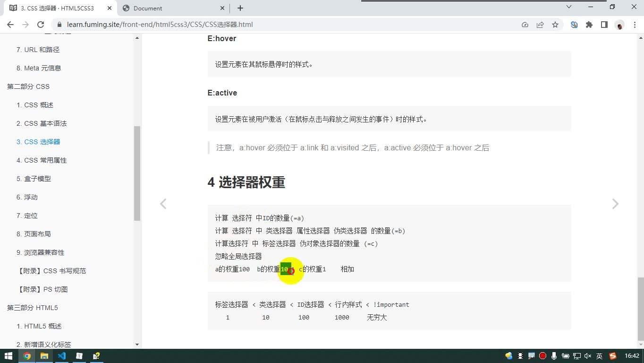Open the blue extension icon beside bookmark star
Image resolution: width=644 pixels, height=363 pixels.
pos(574,25)
